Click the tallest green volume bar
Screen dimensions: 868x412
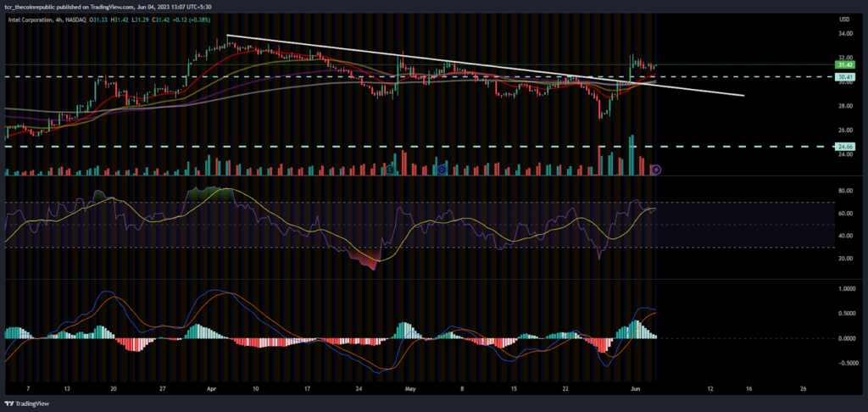click(x=632, y=155)
